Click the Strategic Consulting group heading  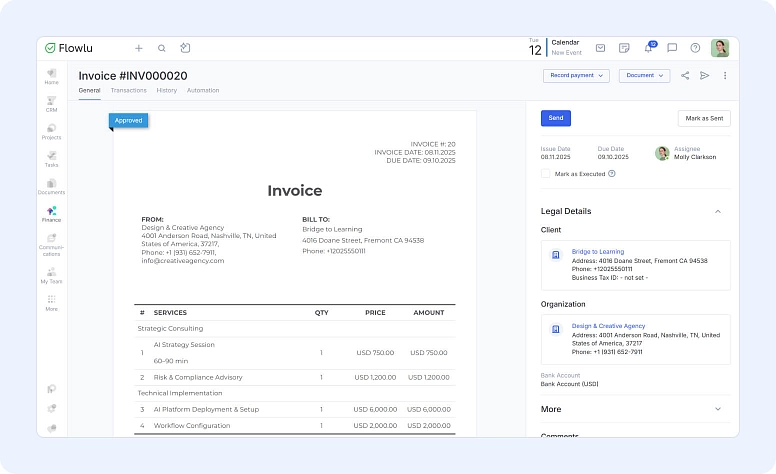(x=170, y=329)
